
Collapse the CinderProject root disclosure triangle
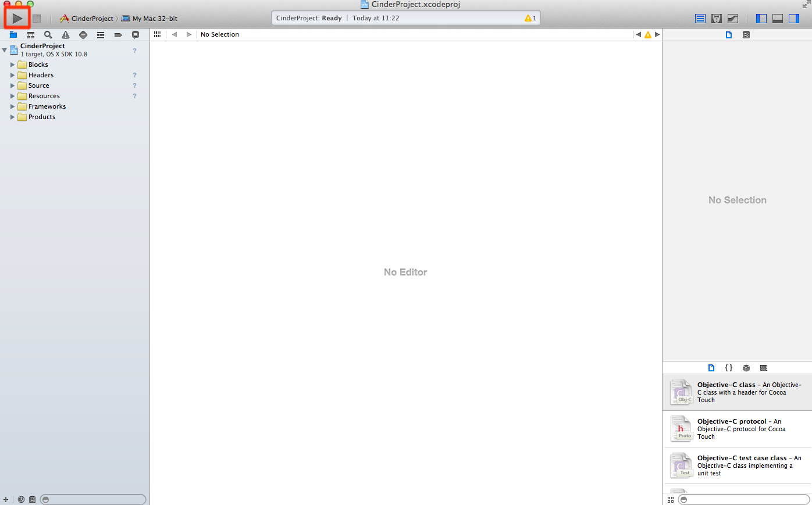pyautogui.click(x=5, y=50)
